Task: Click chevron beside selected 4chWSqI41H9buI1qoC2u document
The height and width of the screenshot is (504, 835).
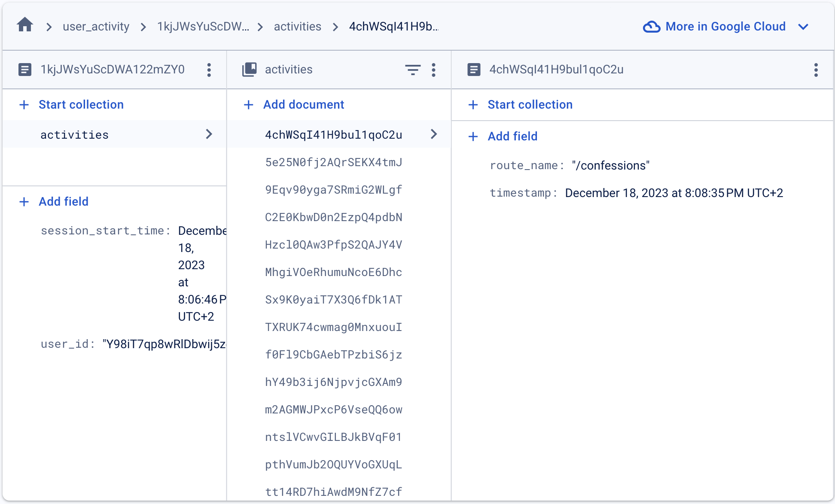Action: (x=434, y=134)
